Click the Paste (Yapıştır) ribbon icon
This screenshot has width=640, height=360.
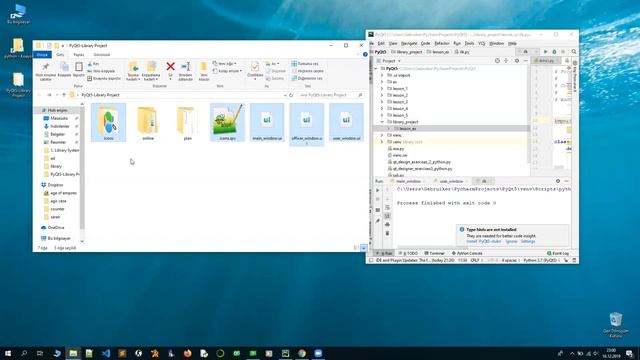79,67
